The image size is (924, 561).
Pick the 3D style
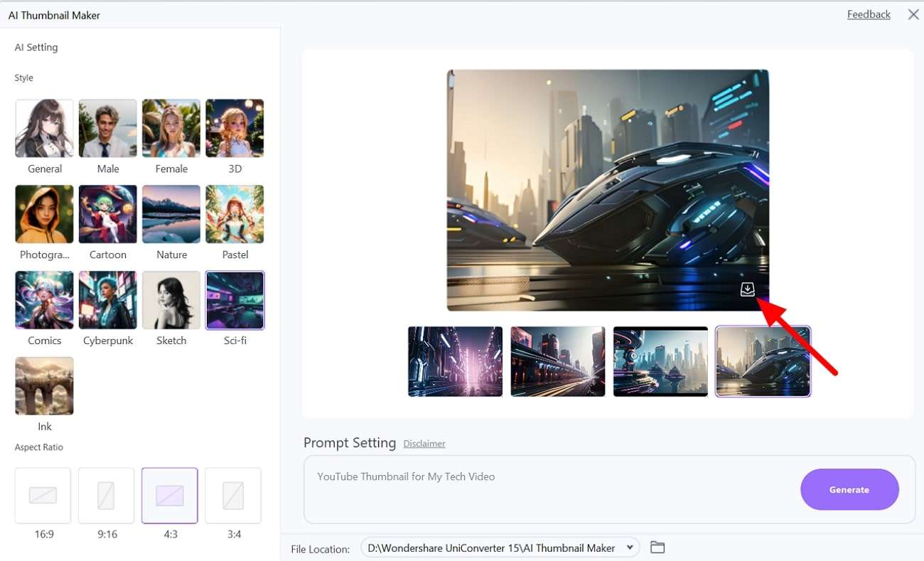tap(235, 128)
